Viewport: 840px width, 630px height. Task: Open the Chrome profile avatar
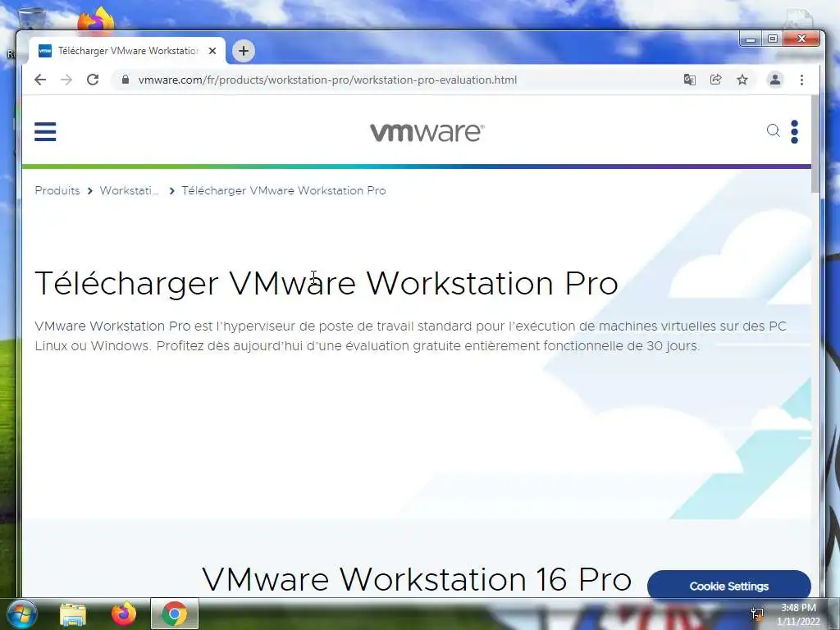click(x=774, y=80)
